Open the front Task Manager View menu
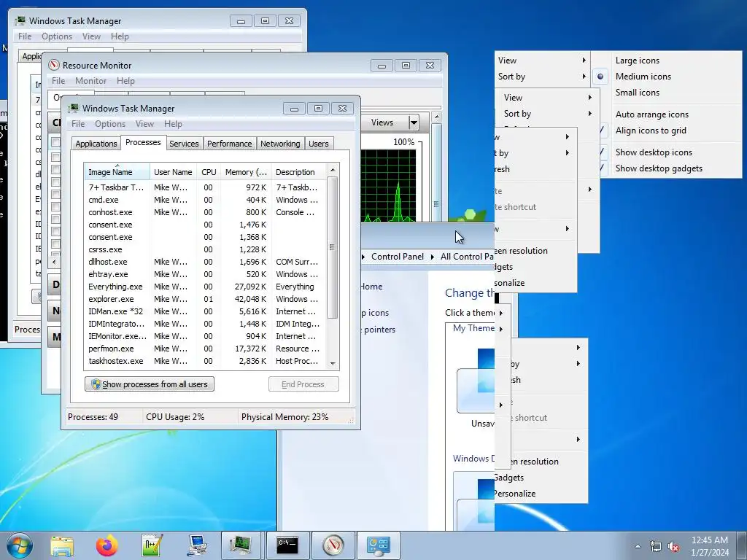 tap(144, 124)
